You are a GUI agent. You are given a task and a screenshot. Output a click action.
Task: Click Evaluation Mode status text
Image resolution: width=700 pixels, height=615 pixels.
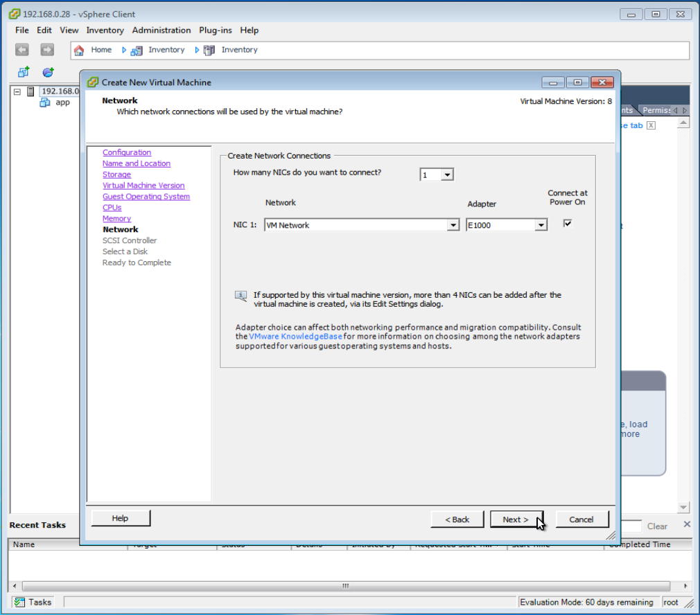(586, 602)
